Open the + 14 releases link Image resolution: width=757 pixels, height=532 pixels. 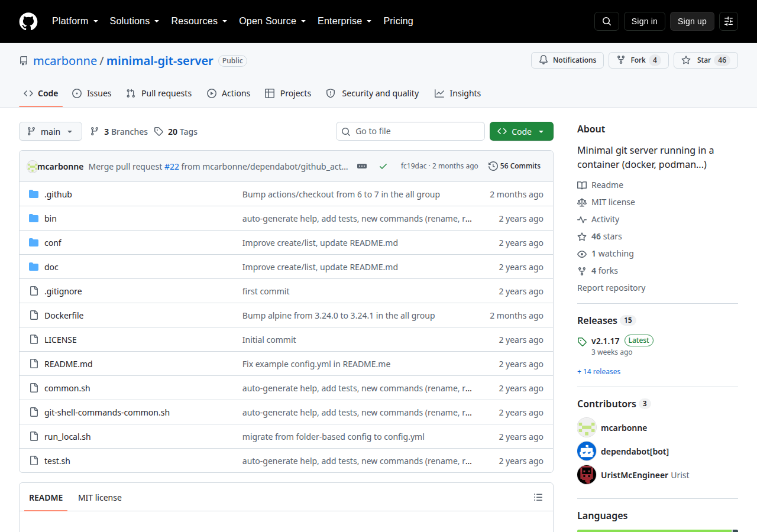point(599,372)
